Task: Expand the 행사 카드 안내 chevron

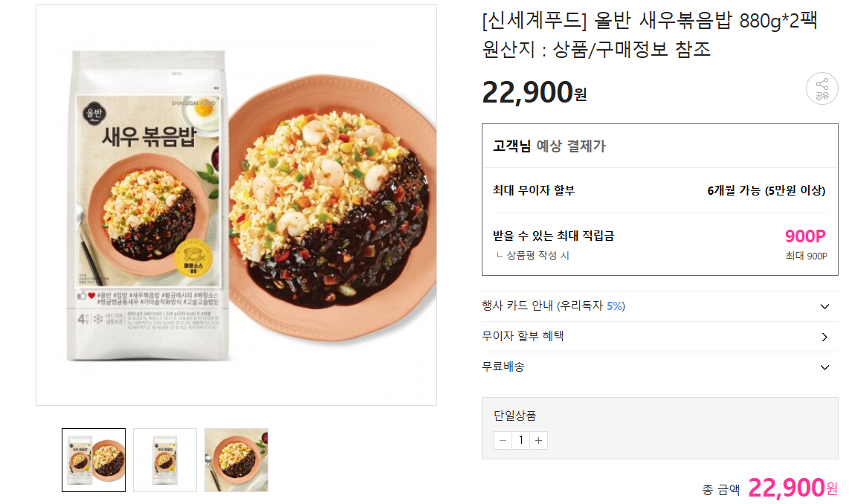Action: [824, 306]
